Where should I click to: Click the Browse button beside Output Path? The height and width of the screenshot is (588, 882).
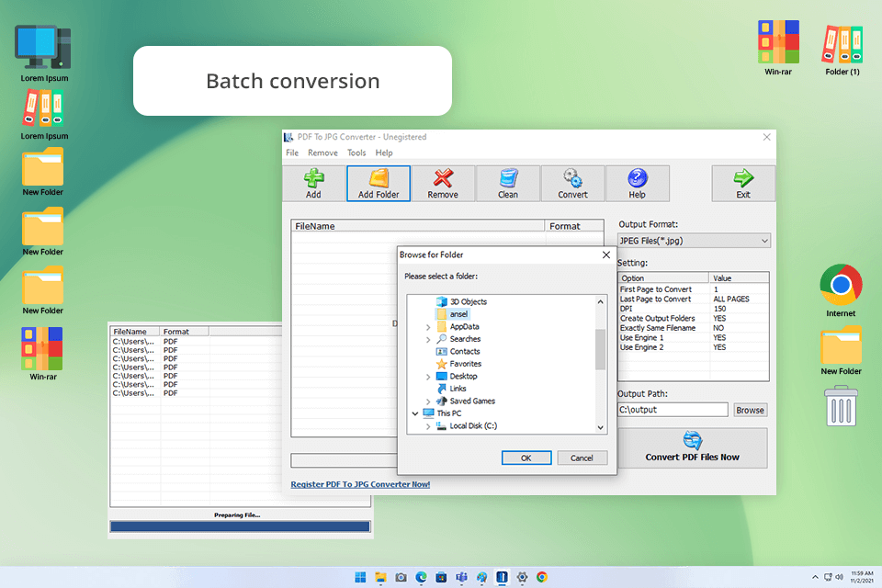tap(751, 410)
